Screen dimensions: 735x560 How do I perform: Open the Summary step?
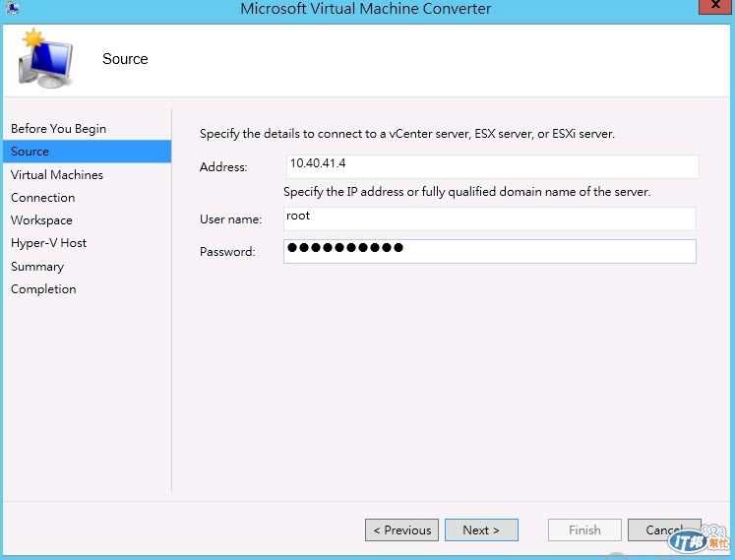pos(37,267)
